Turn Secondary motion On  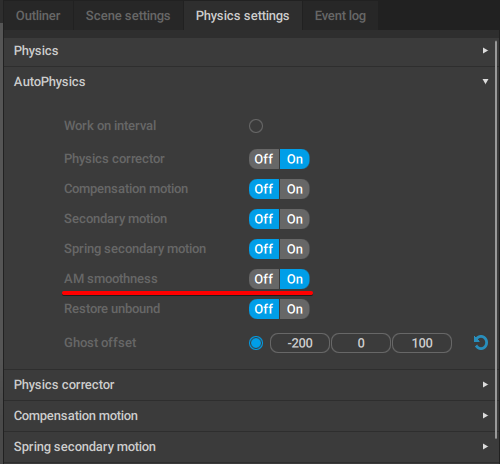coord(295,219)
